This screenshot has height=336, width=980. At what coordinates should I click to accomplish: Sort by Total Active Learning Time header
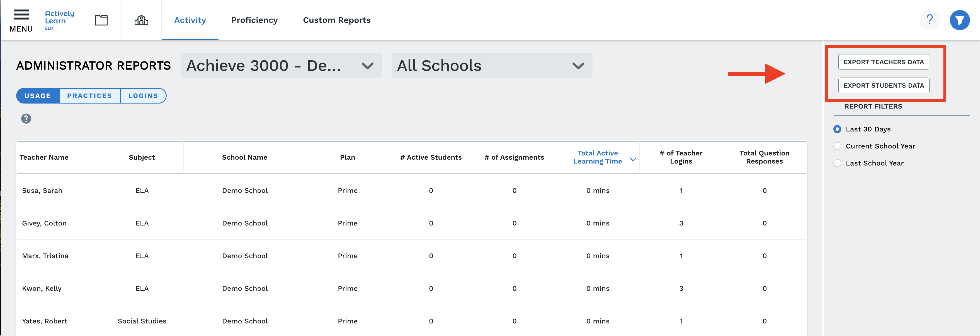point(598,157)
